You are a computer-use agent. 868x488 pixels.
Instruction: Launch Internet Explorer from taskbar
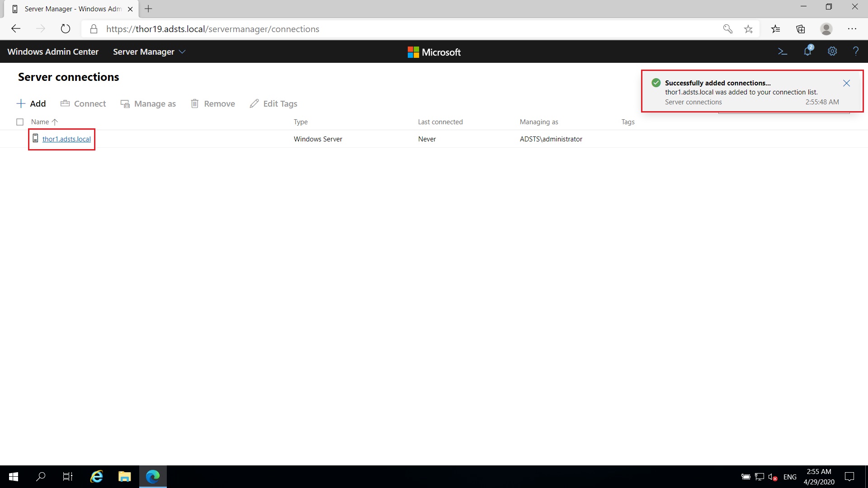97,477
